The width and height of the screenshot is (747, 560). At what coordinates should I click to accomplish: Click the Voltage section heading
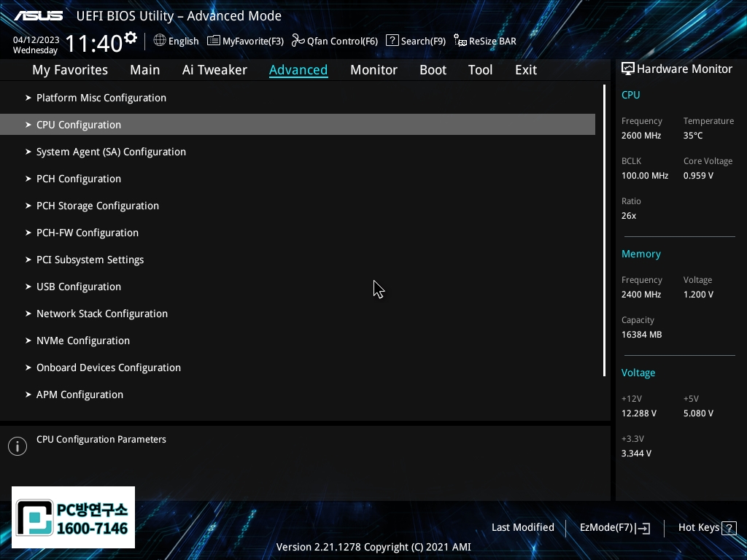tap(638, 373)
